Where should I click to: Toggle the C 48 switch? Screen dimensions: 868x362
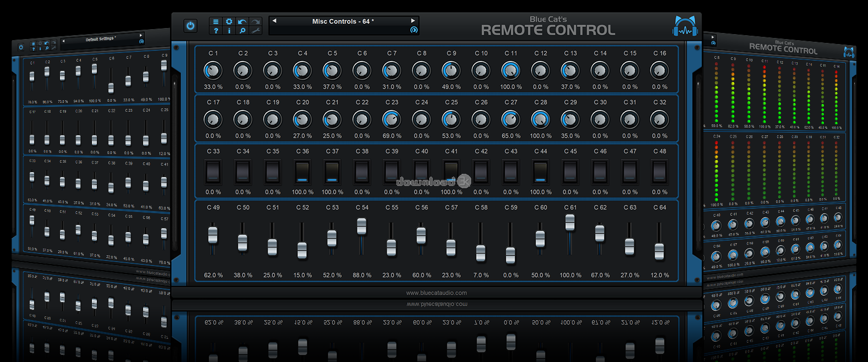point(659,172)
